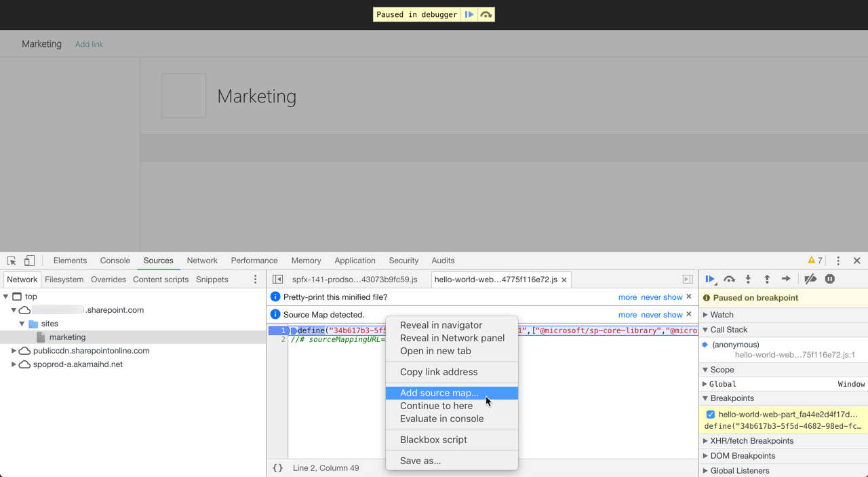This screenshot has width=868, height=477.
Task: Open the warnings count indicator
Action: tap(815, 261)
